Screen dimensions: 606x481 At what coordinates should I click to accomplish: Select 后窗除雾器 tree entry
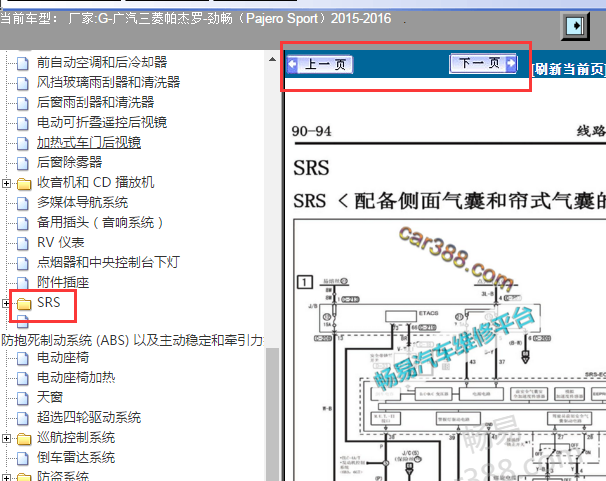pos(70,162)
